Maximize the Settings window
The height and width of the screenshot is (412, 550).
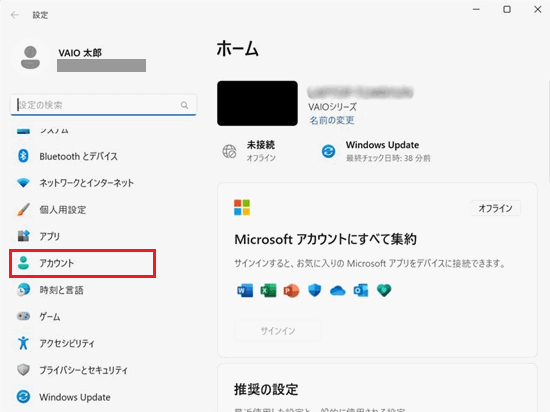tap(507, 9)
